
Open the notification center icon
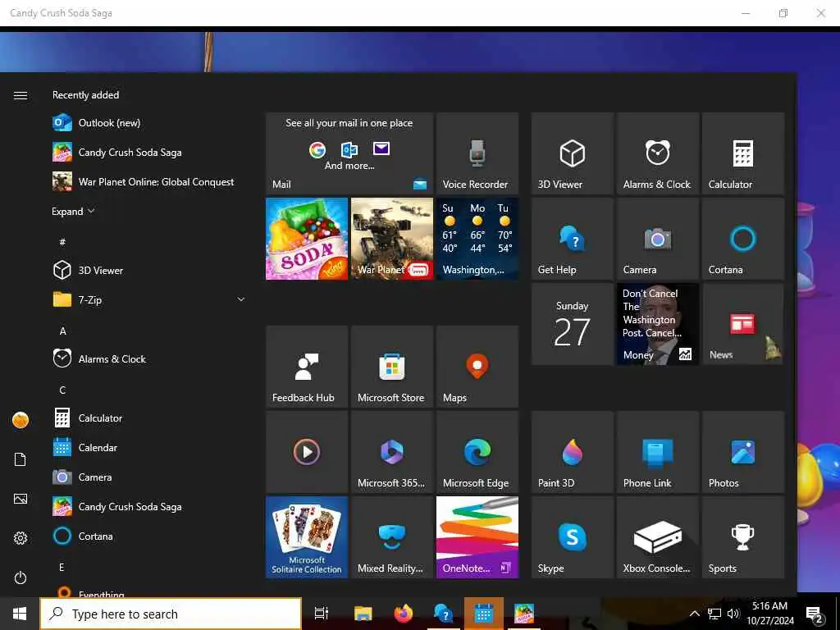[x=815, y=614]
